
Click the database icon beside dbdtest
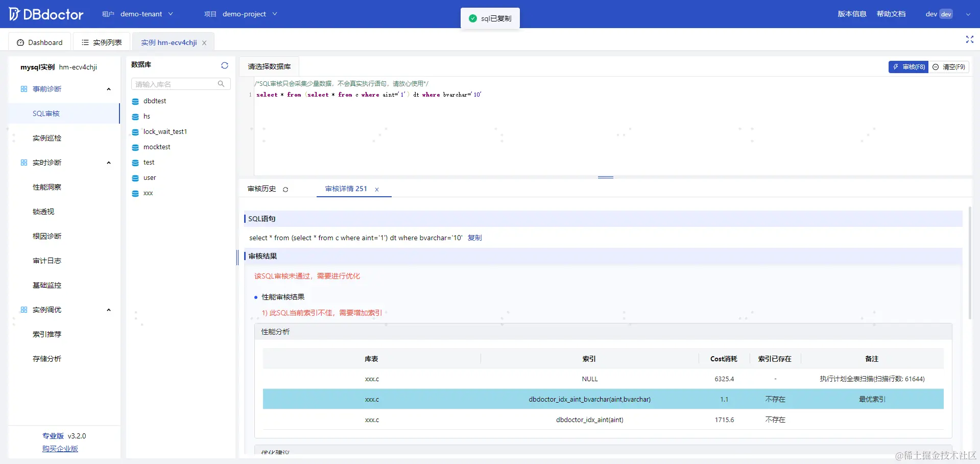point(134,101)
